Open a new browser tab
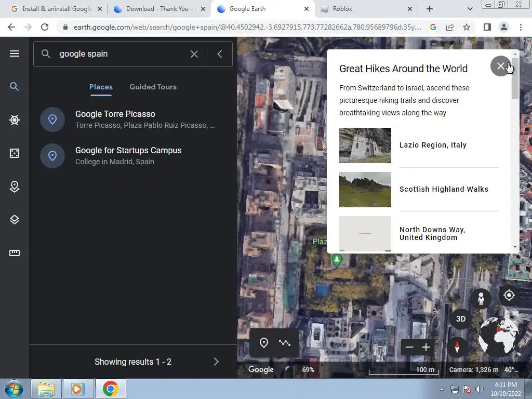The height and width of the screenshot is (399, 532). point(430,9)
